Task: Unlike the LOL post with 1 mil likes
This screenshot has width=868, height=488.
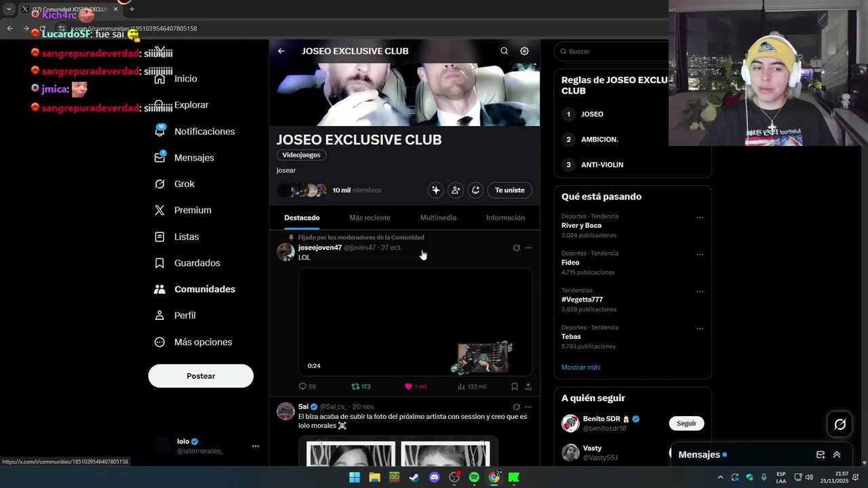Action: pyautogui.click(x=415, y=386)
